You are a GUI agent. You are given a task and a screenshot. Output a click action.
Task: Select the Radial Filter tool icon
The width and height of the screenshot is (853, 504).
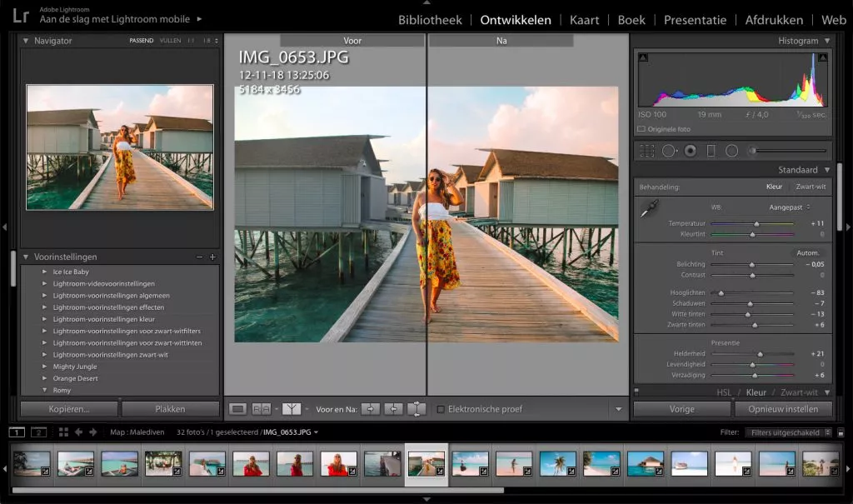pos(731,151)
